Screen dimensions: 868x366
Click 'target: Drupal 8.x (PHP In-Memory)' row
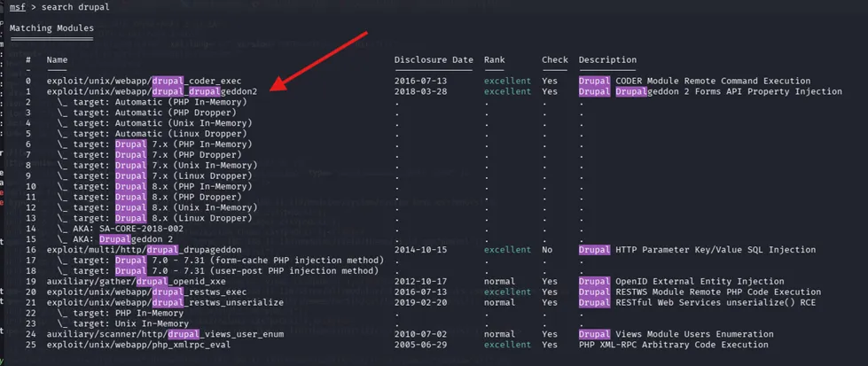coord(154,186)
